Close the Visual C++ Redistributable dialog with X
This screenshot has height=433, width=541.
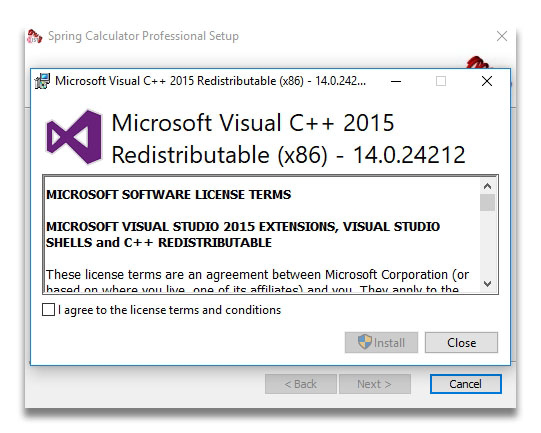(x=487, y=81)
